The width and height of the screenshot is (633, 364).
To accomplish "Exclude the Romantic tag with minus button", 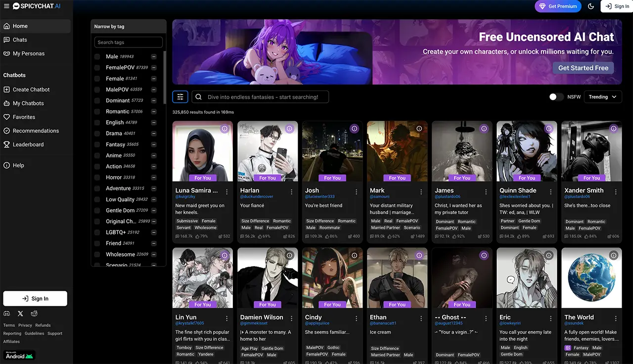I will pos(154,112).
